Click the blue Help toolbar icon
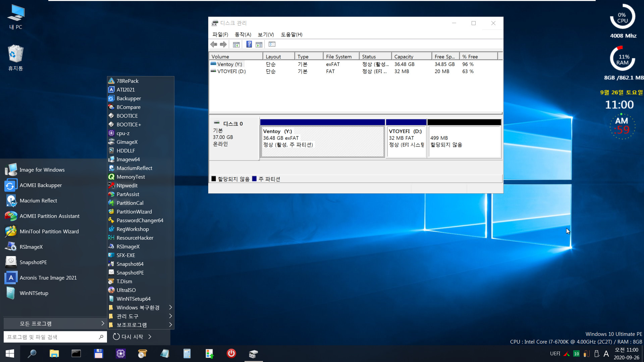Viewport: 644px width, 362px height. (249, 44)
